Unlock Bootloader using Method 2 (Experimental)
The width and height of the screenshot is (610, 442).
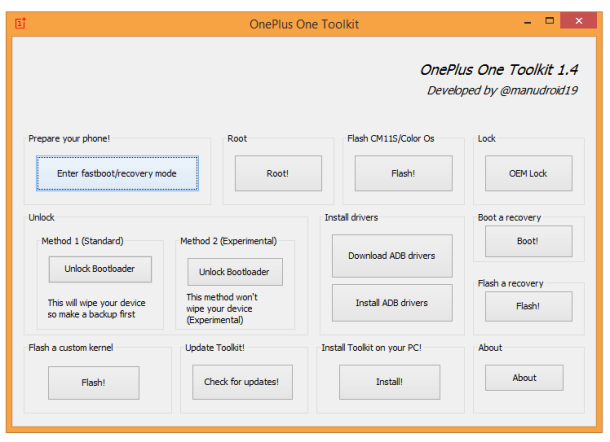click(x=235, y=272)
